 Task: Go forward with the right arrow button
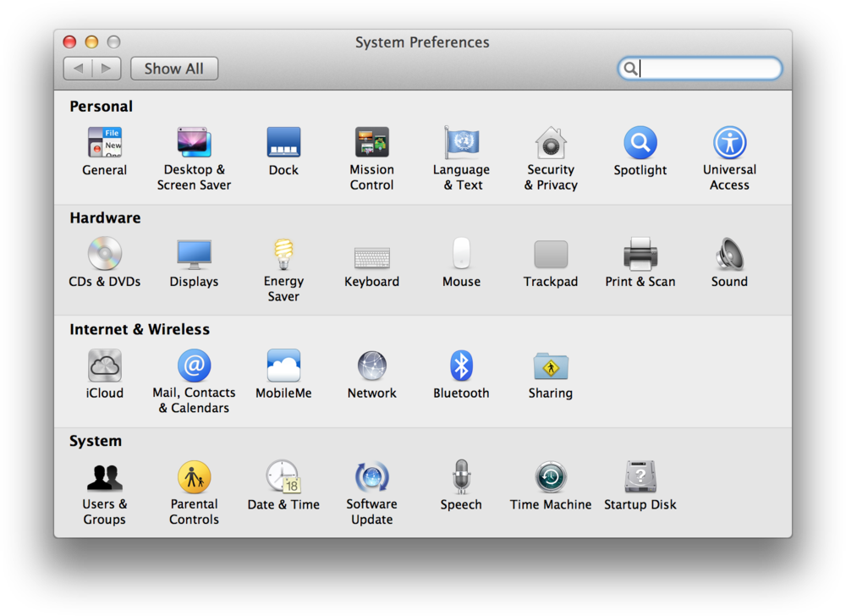point(107,69)
